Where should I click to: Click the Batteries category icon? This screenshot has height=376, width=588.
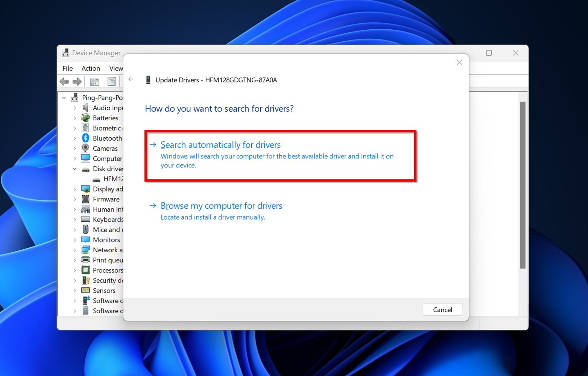[86, 118]
